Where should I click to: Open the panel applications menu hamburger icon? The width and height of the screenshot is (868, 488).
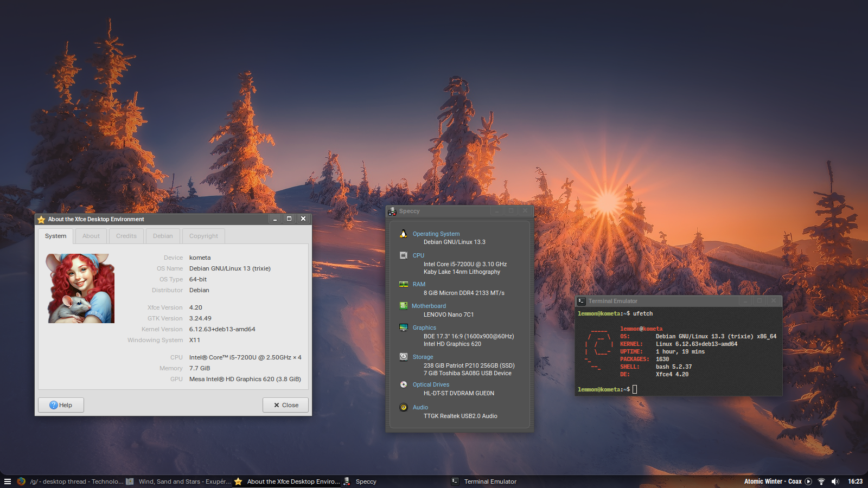point(8,481)
